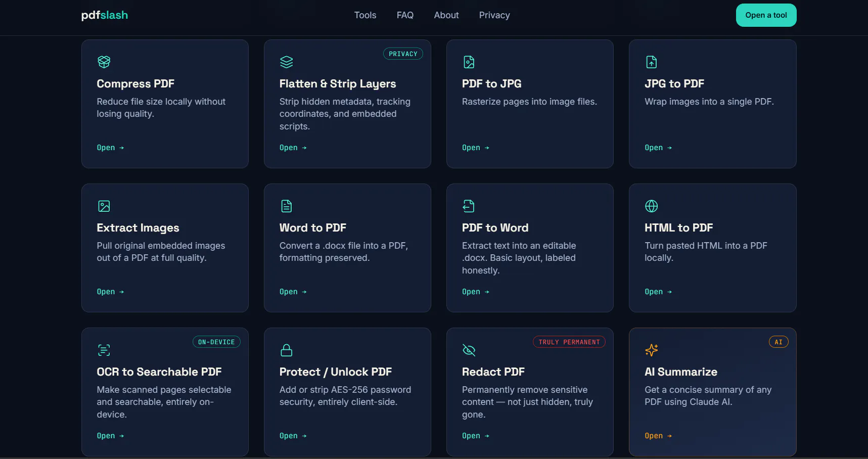The image size is (868, 459).
Task: Click the 'Reduce file size locally' description
Action: pos(161,108)
